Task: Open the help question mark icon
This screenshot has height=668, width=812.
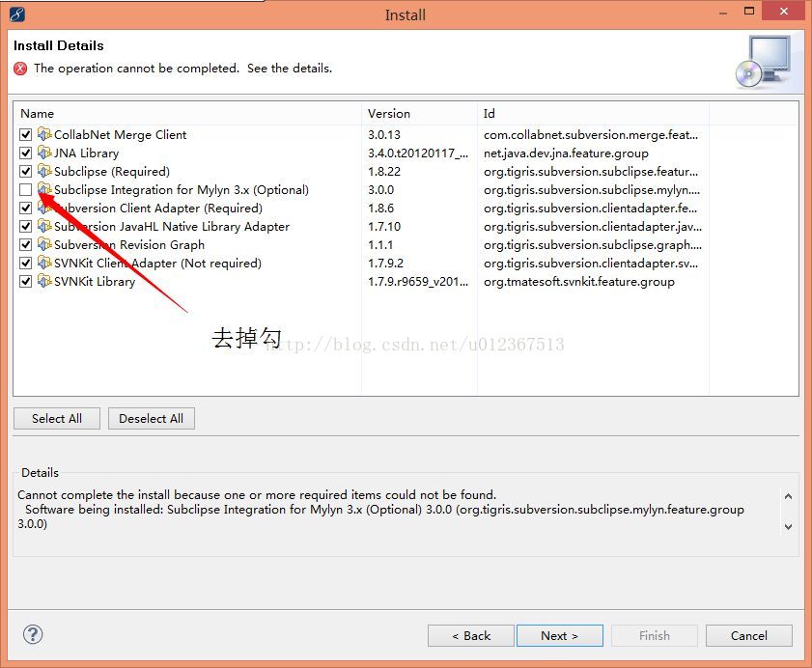Action: 33,634
